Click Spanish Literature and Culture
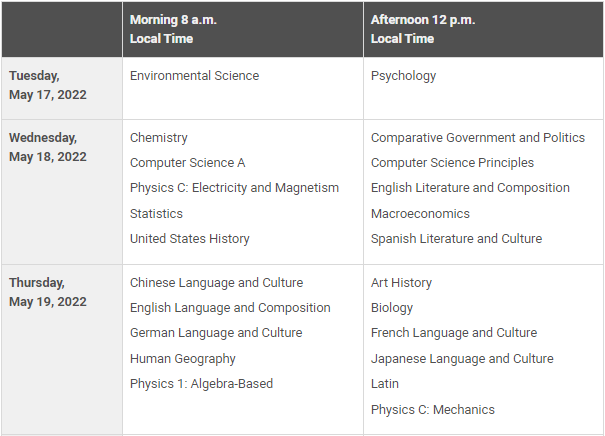The width and height of the screenshot is (605, 436). point(456,239)
